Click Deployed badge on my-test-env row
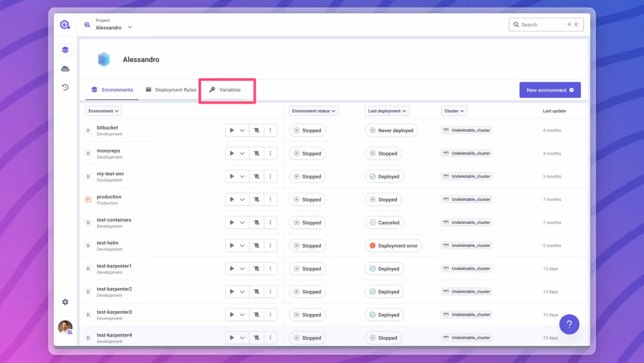Screen dimensions: 644x363 click(384, 177)
